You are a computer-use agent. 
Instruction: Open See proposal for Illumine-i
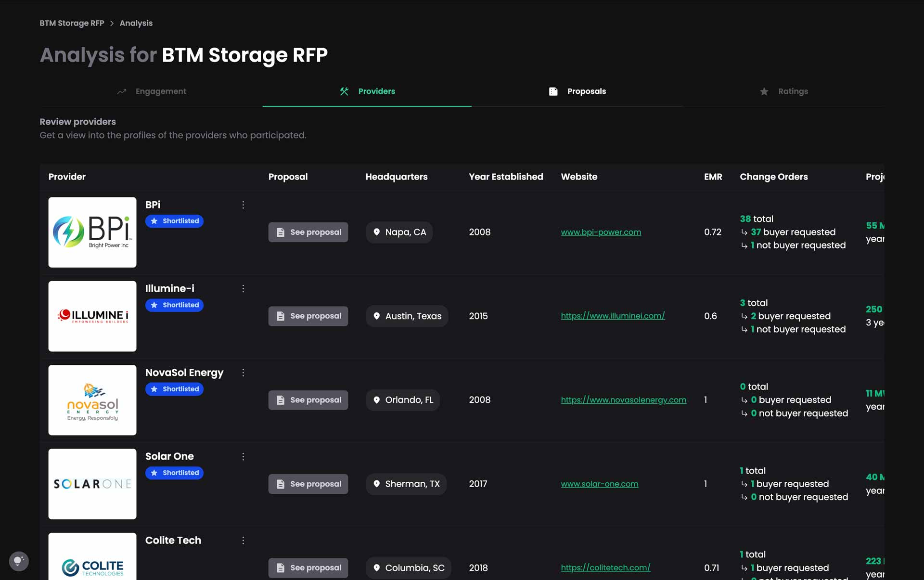pos(308,316)
